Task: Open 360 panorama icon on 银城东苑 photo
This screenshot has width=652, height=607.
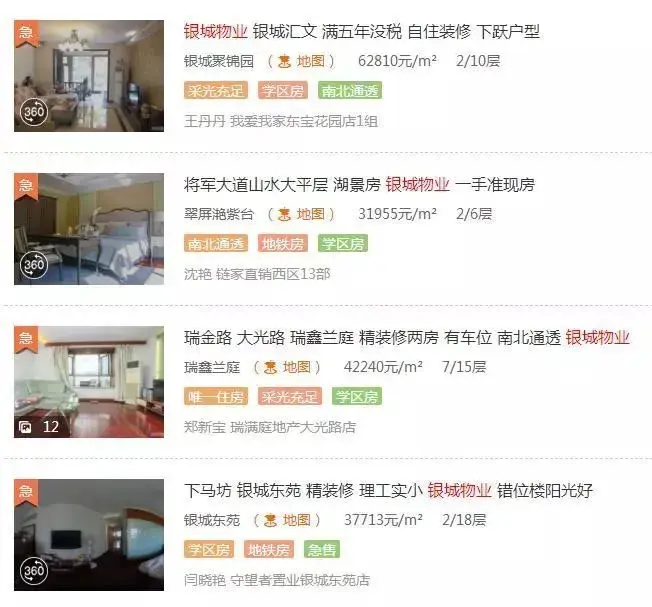Action: coord(34,571)
